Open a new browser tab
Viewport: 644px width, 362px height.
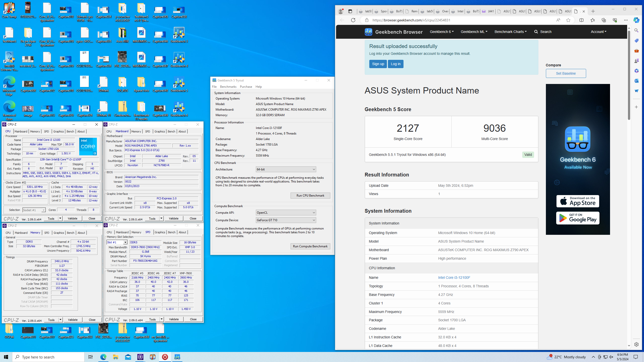(x=593, y=11)
